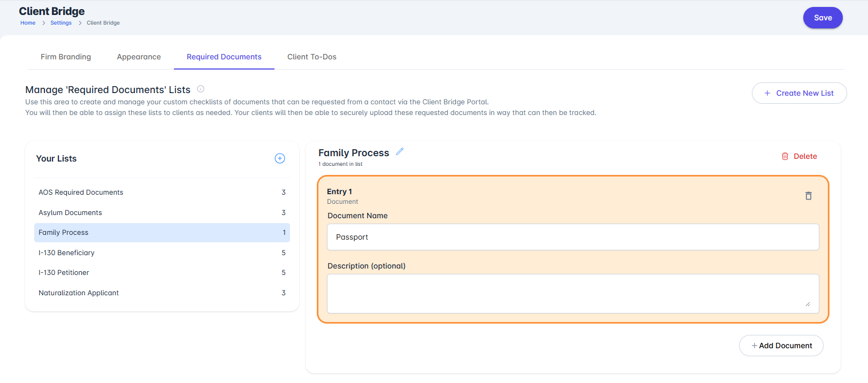Image resolution: width=868 pixels, height=383 pixels.
Task: Select the Asylum Documents list
Action: click(x=70, y=213)
